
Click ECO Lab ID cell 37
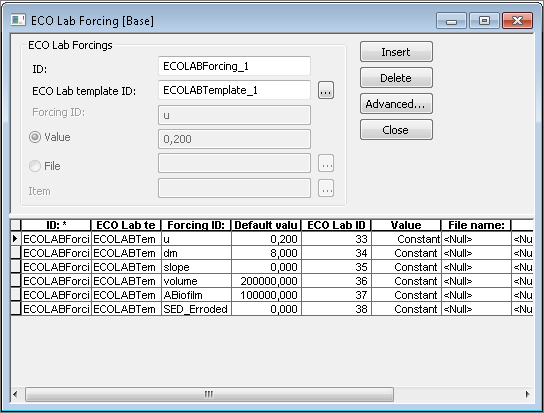[x=336, y=295]
